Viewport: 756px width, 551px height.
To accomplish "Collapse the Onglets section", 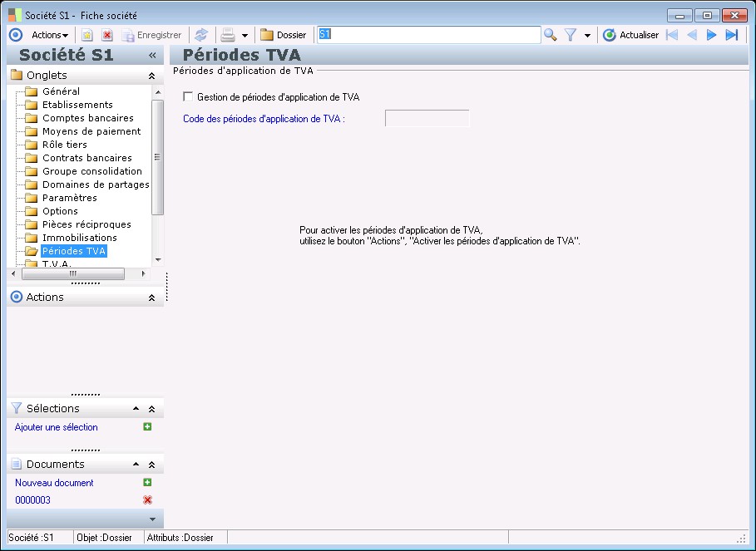I will [152, 76].
